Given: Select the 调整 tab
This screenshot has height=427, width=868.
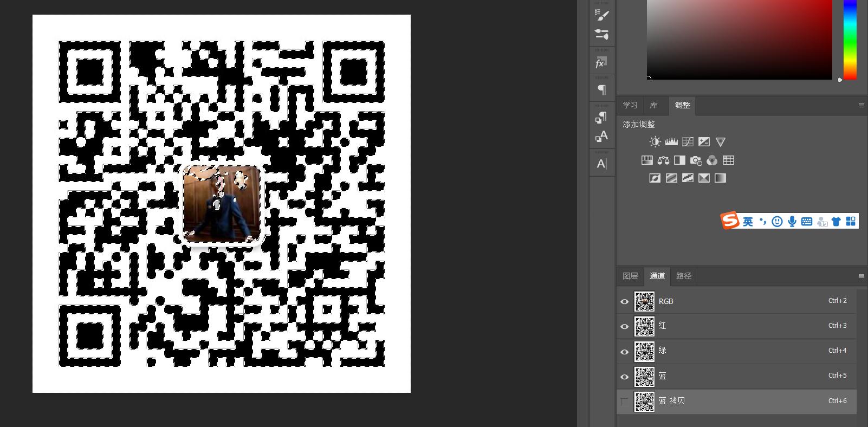Looking at the screenshot, I should (x=682, y=106).
